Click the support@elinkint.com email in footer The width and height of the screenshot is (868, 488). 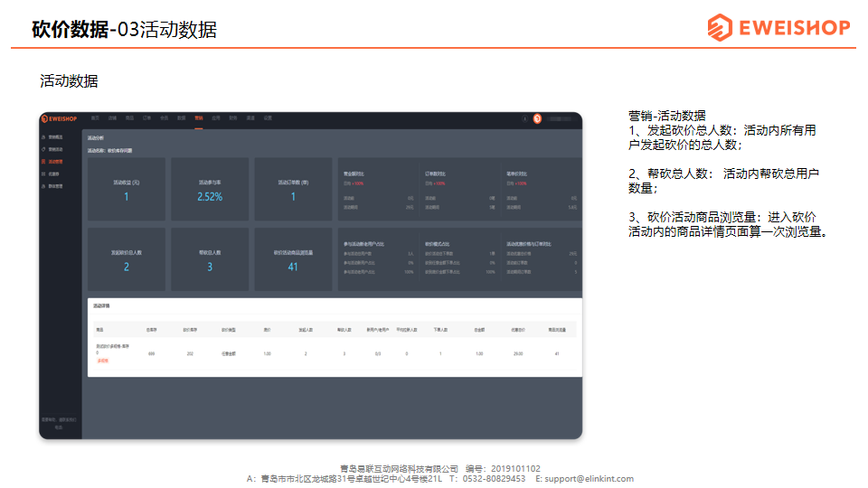pos(589,479)
